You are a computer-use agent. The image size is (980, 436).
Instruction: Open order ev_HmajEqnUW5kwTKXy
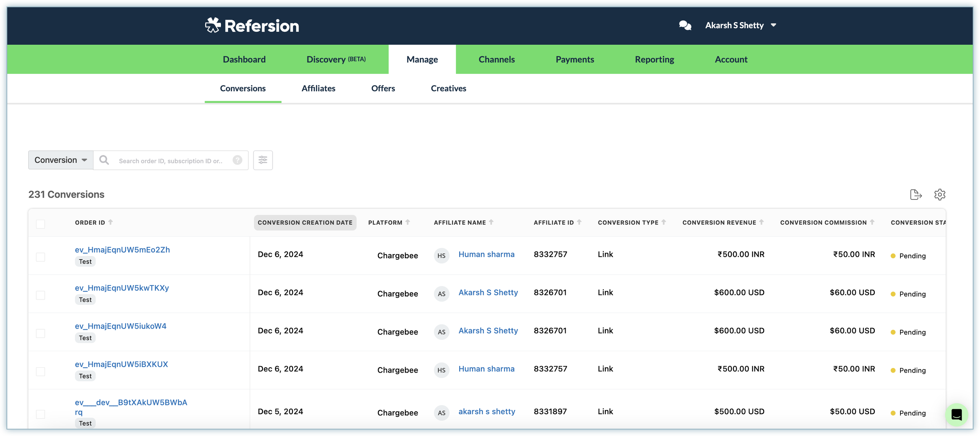[x=122, y=288]
